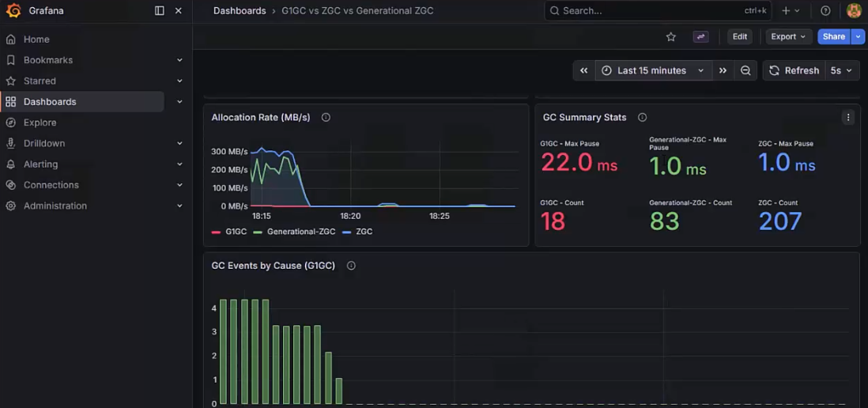Image resolution: width=868 pixels, height=408 pixels.
Task: Open the Last 15 minutes time picker
Action: [653, 70]
